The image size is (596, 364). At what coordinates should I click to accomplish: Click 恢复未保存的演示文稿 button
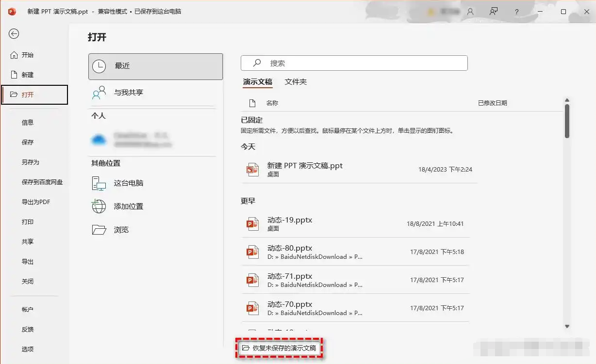click(280, 348)
